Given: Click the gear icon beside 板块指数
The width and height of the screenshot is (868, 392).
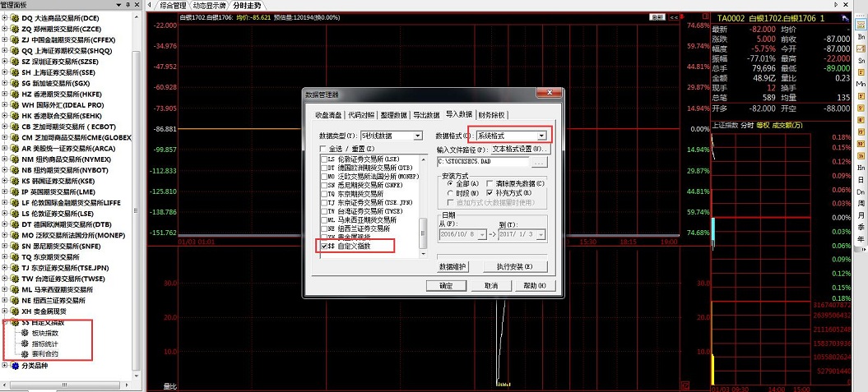Looking at the screenshot, I should pos(25,333).
